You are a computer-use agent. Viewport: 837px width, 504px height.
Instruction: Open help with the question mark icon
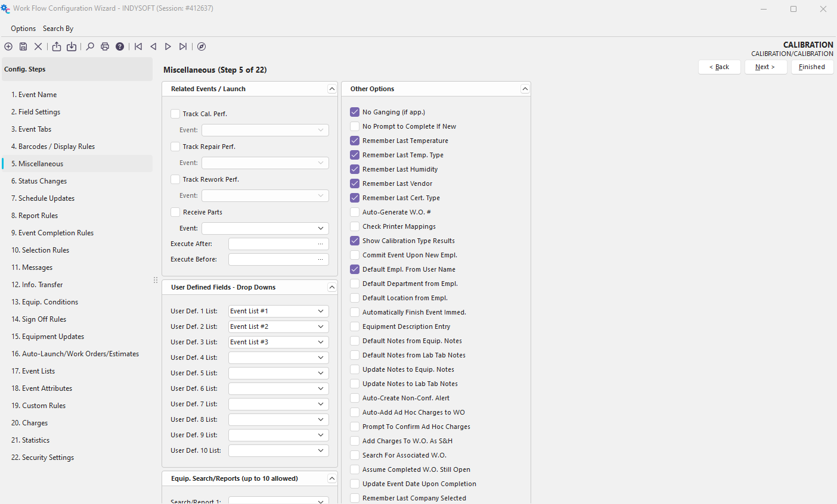(120, 46)
